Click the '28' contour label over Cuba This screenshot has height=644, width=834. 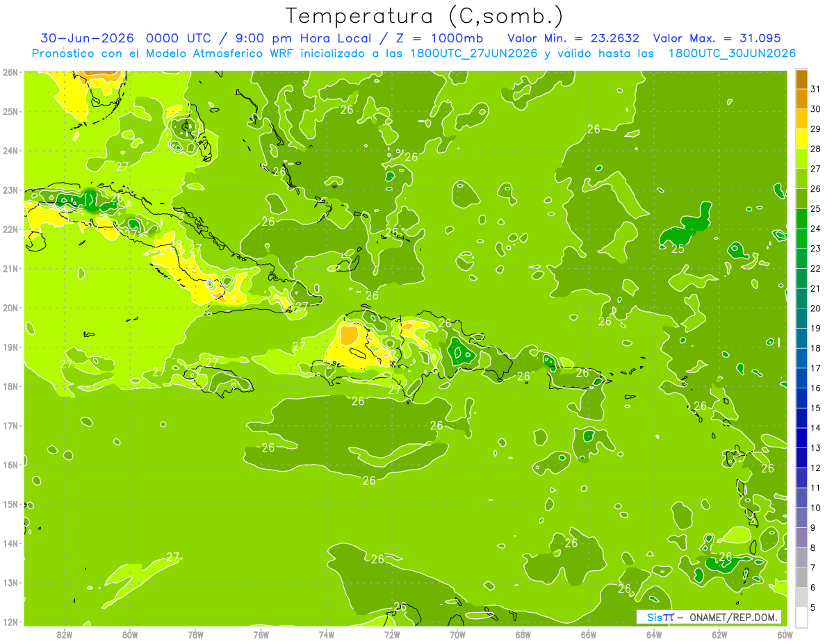click(x=176, y=245)
